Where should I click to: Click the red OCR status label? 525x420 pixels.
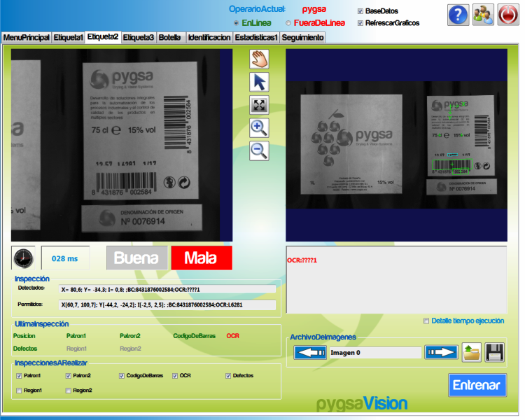[x=232, y=336]
